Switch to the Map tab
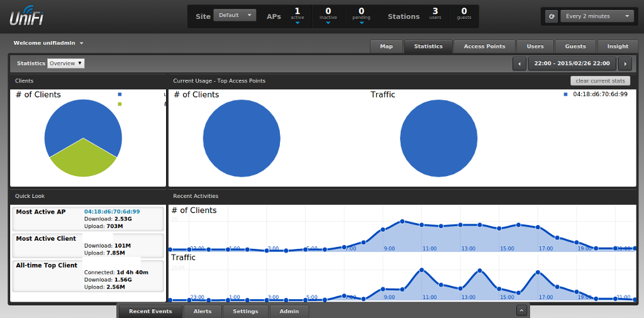This screenshot has width=644, height=318. pyautogui.click(x=386, y=47)
